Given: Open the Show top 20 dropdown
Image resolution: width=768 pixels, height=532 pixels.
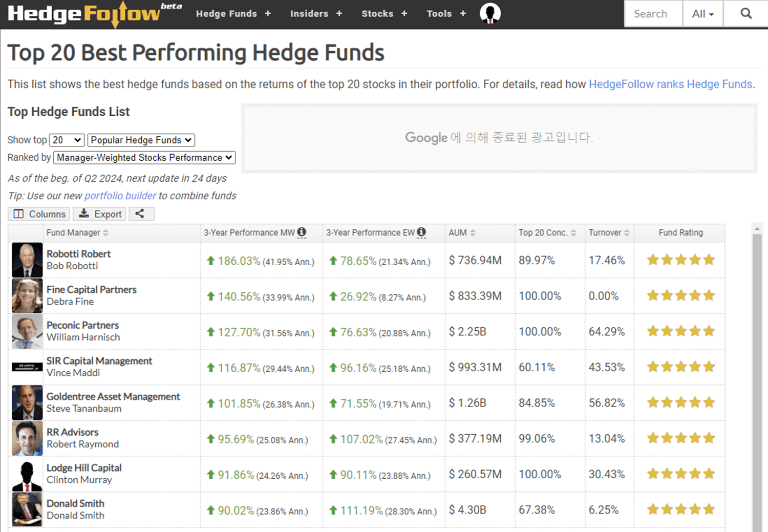Looking at the screenshot, I should pyautogui.click(x=67, y=140).
